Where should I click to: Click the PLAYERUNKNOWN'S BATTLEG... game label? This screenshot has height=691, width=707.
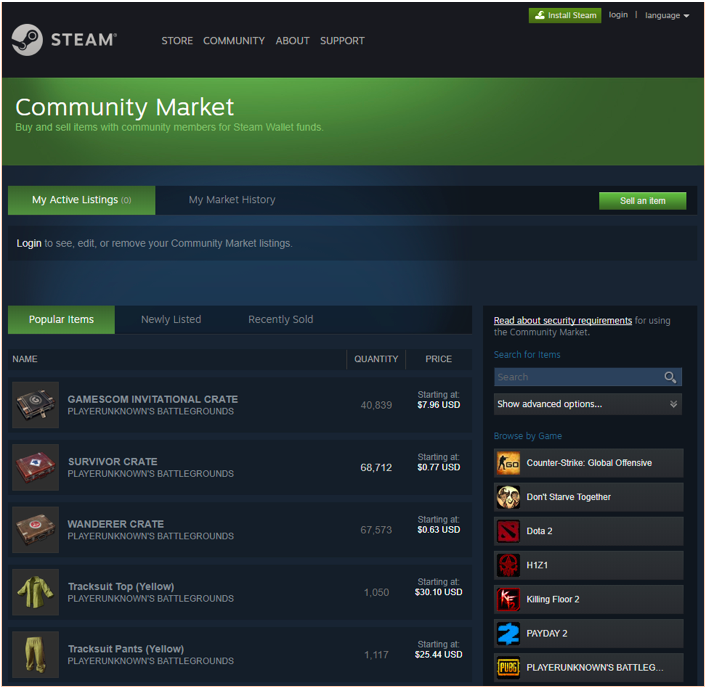[595, 668]
